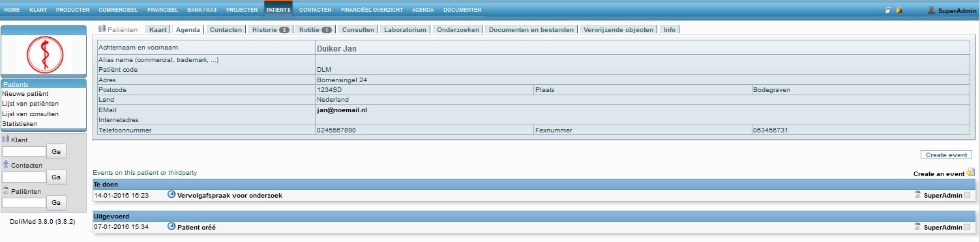Click the Create an event link
This screenshot has height=242, width=980.
(938, 174)
